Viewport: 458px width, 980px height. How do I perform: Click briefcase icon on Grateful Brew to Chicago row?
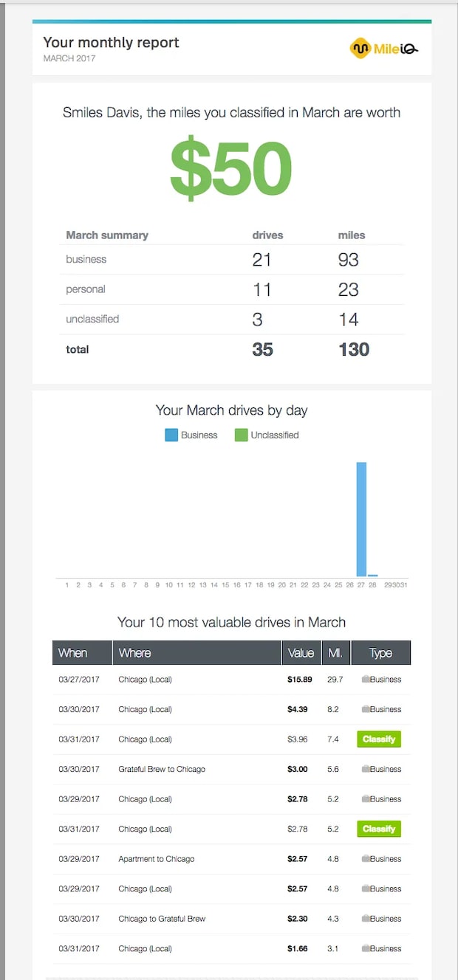pos(365,770)
